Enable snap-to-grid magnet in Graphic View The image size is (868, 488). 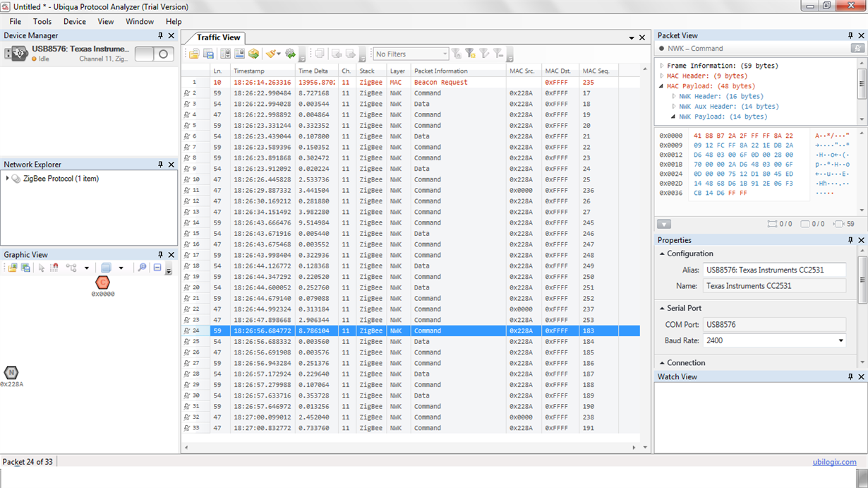tap(54, 268)
